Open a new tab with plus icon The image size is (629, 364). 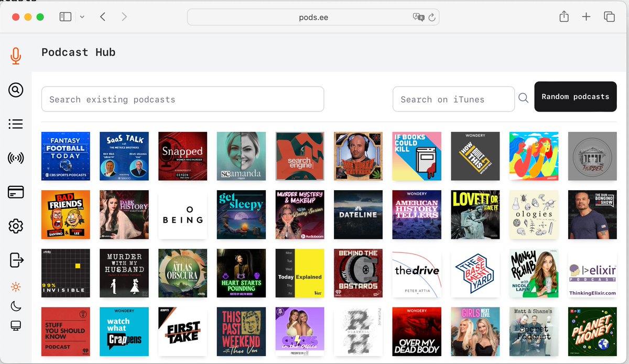586,17
